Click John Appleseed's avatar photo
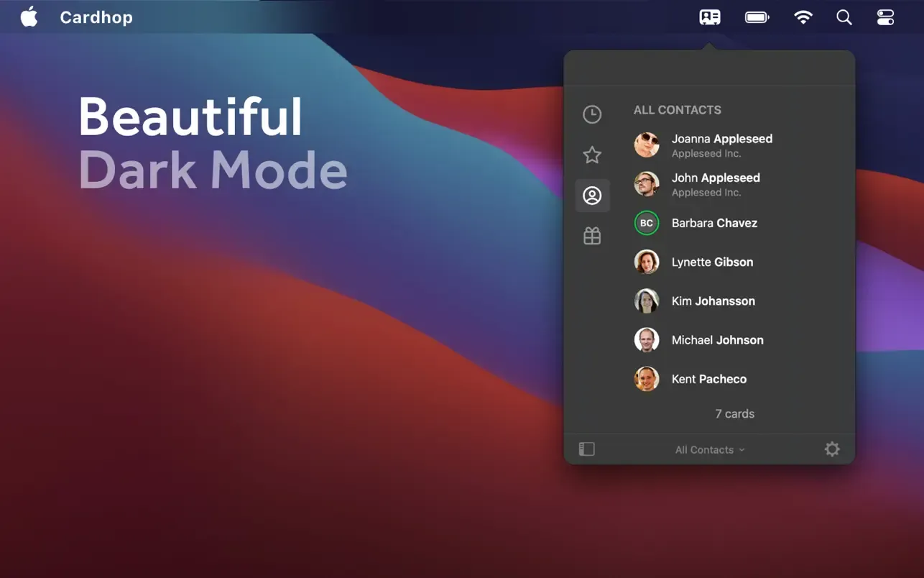 coord(647,183)
